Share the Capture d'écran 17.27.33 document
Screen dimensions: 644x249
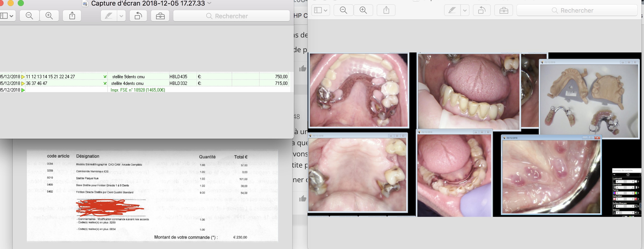[72, 16]
